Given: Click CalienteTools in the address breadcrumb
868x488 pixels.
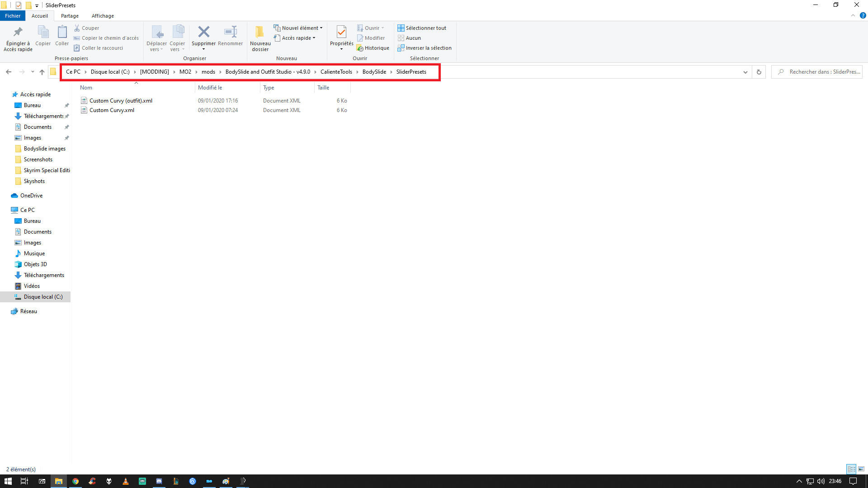Looking at the screenshot, I should pos(336,72).
